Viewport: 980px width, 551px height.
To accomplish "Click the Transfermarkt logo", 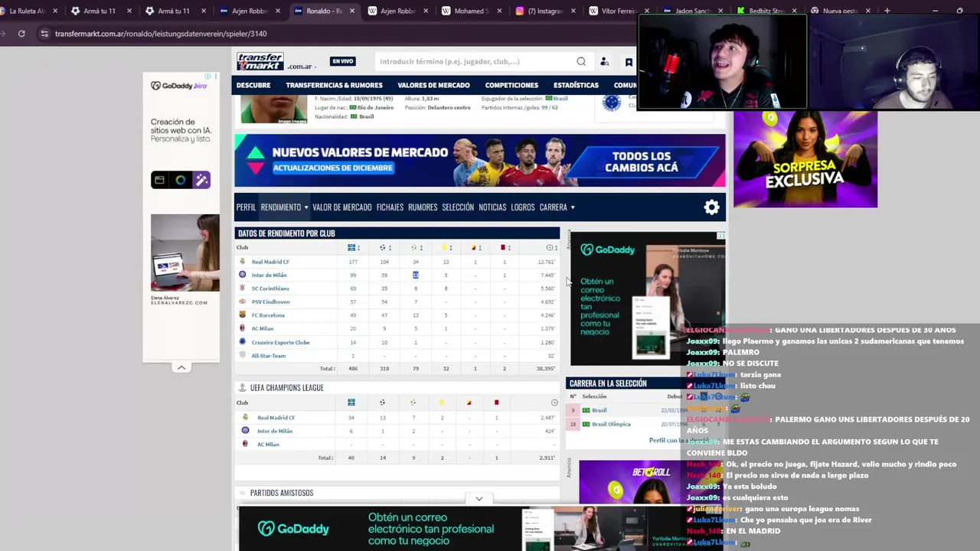I will pos(260,61).
